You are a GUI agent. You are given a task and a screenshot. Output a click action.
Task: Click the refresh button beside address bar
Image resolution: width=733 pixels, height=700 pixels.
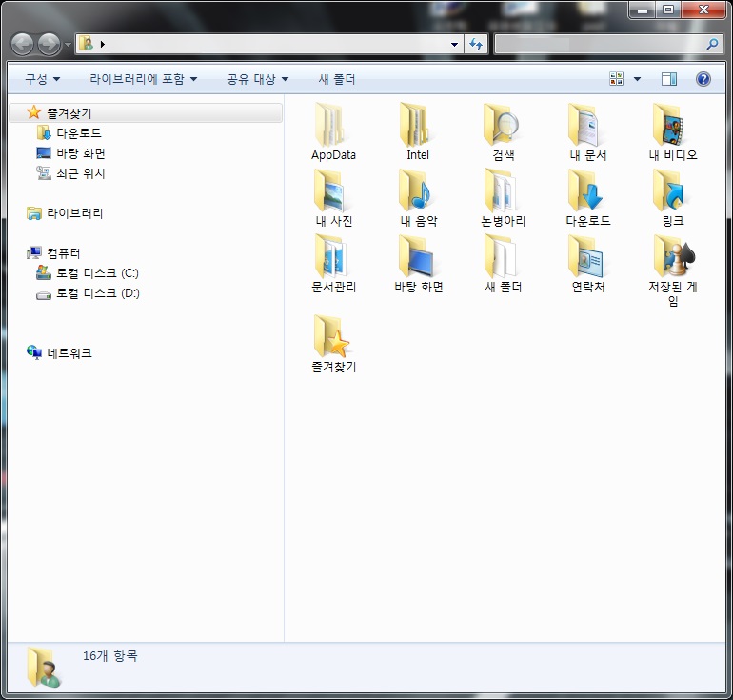coord(476,45)
